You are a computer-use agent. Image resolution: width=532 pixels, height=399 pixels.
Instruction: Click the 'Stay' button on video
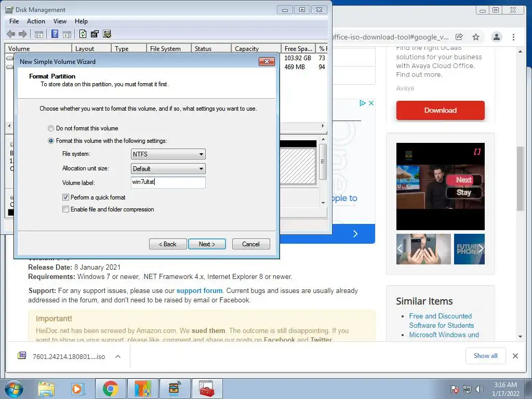[x=464, y=192]
